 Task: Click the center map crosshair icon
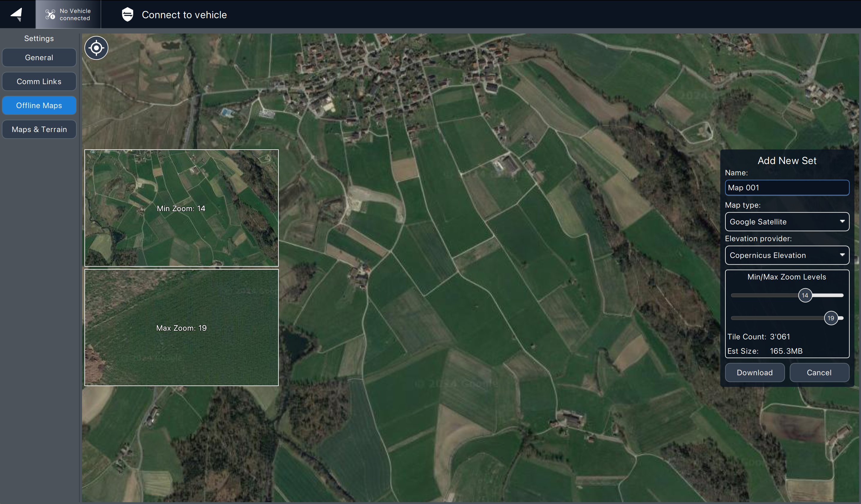coord(96,48)
